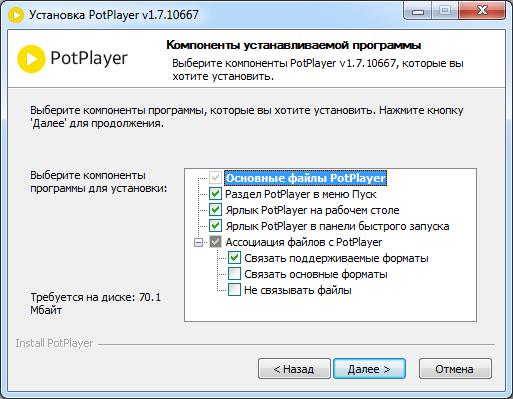Image resolution: width=513 pixels, height=399 pixels.
Task: Go back with the Назад button
Action: (x=294, y=369)
